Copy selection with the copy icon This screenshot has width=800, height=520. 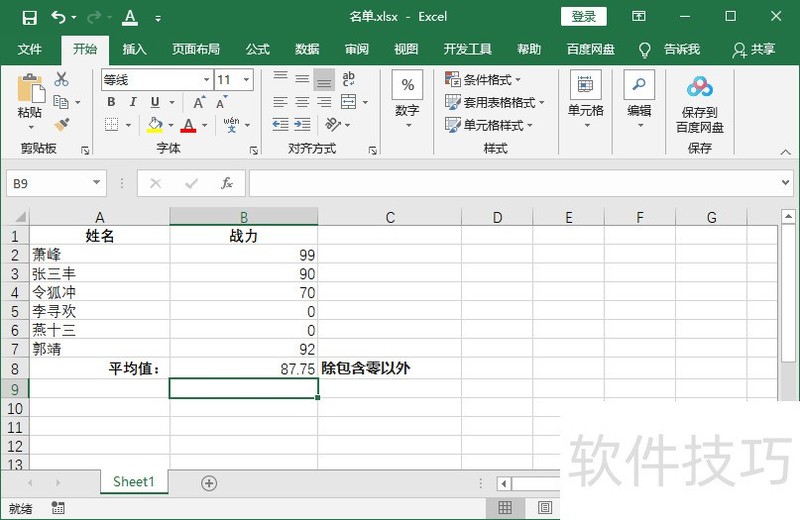click(x=61, y=102)
